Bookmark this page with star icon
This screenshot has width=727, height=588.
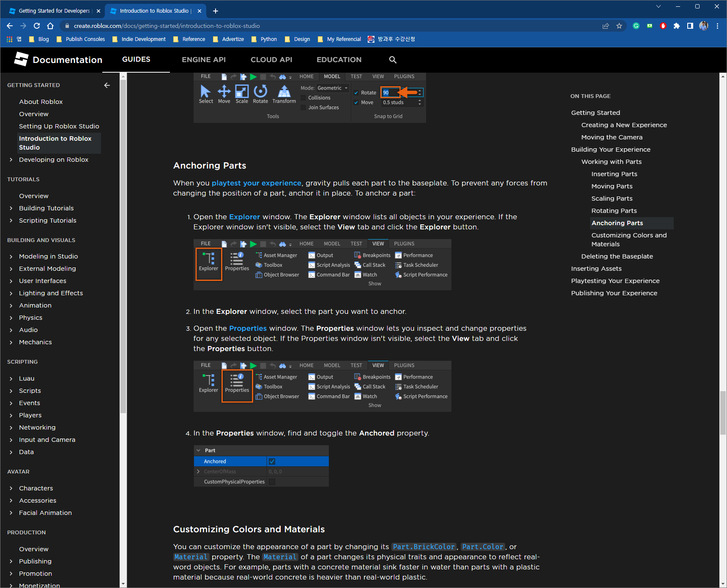pyautogui.click(x=619, y=26)
